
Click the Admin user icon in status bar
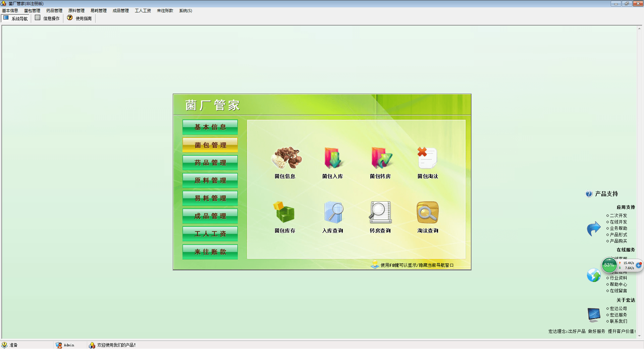coord(59,345)
